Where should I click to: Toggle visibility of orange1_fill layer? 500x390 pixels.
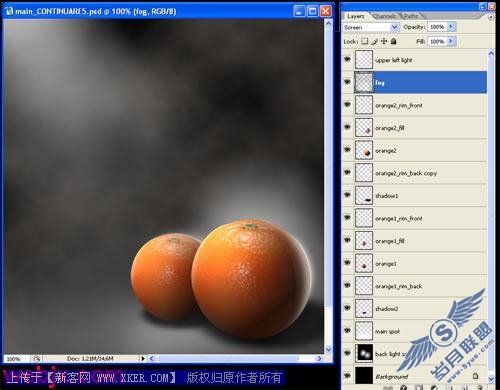(x=347, y=240)
